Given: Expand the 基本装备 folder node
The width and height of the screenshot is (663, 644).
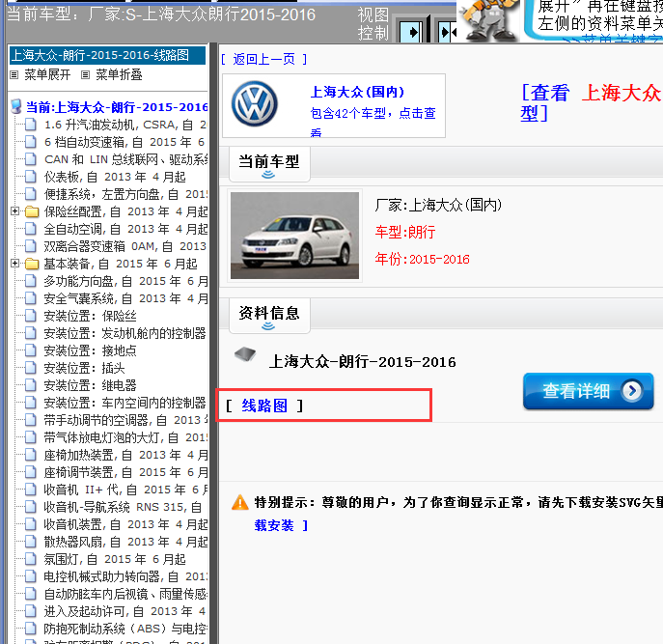Looking at the screenshot, I should click(14, 264).
